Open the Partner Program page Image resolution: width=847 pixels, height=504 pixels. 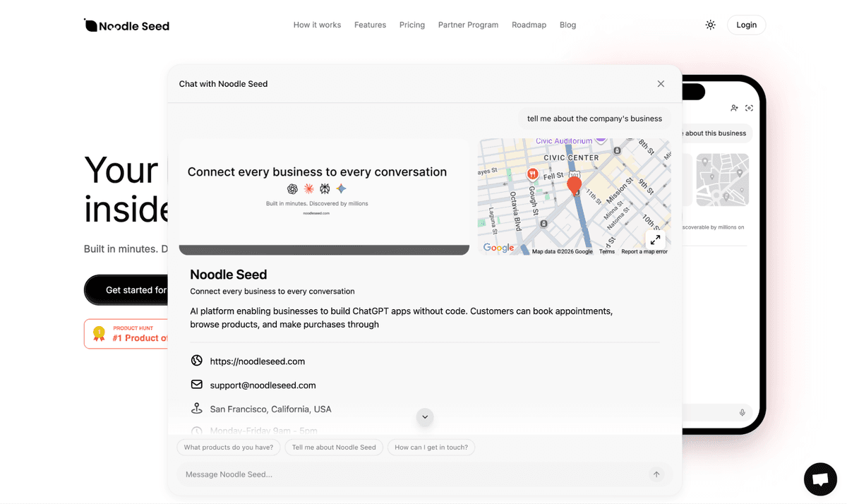coord(468,25)
